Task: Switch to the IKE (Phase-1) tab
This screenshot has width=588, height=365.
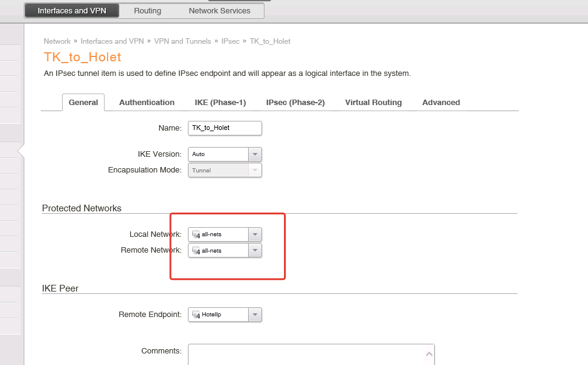Action: tap(220, 103)
